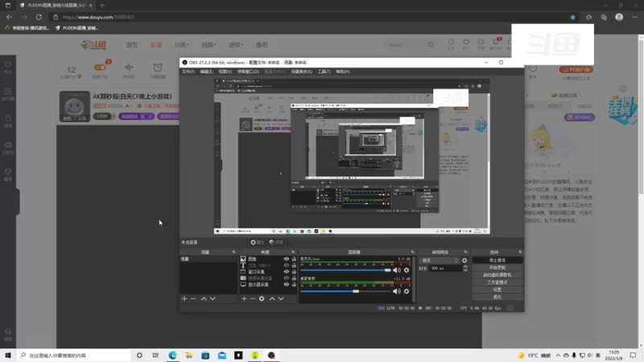This screenshot has width=644, height=362.
Task: Add a new scene with plus icon
Action: pos(184,298)
